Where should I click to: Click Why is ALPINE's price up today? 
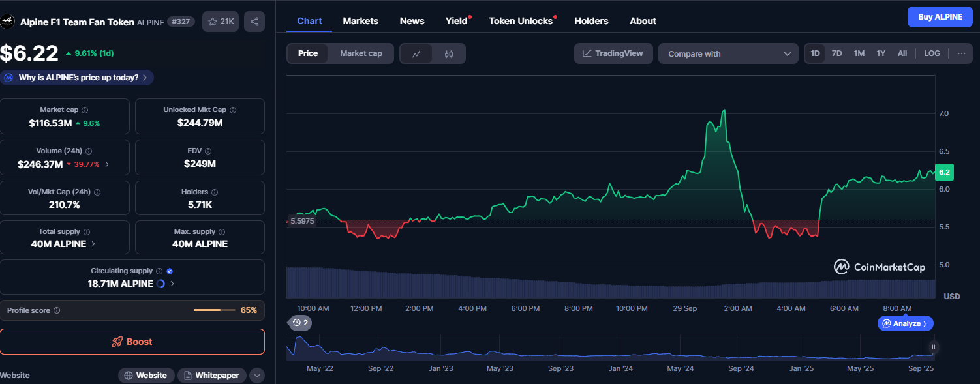coord(77,78)
